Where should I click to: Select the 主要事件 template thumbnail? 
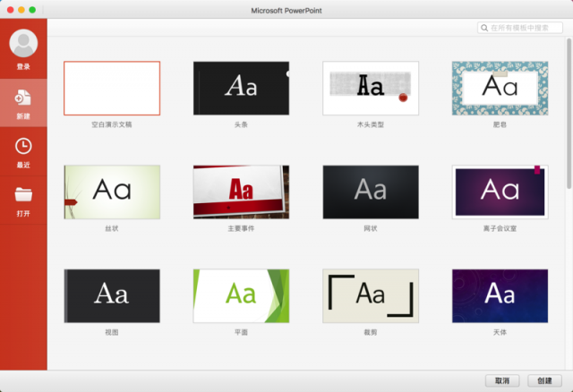(241, 192)
